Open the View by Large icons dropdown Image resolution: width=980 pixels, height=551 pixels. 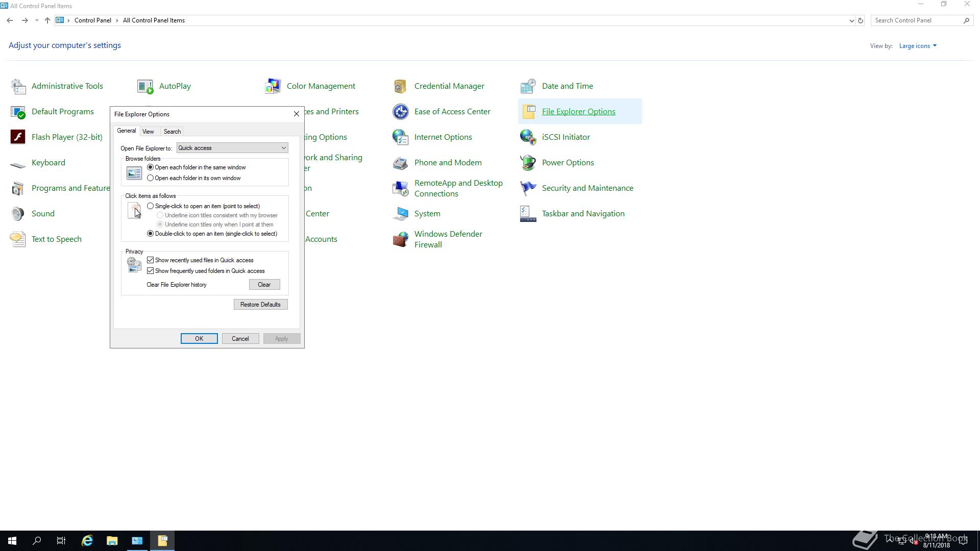click(x=918, y=46)
